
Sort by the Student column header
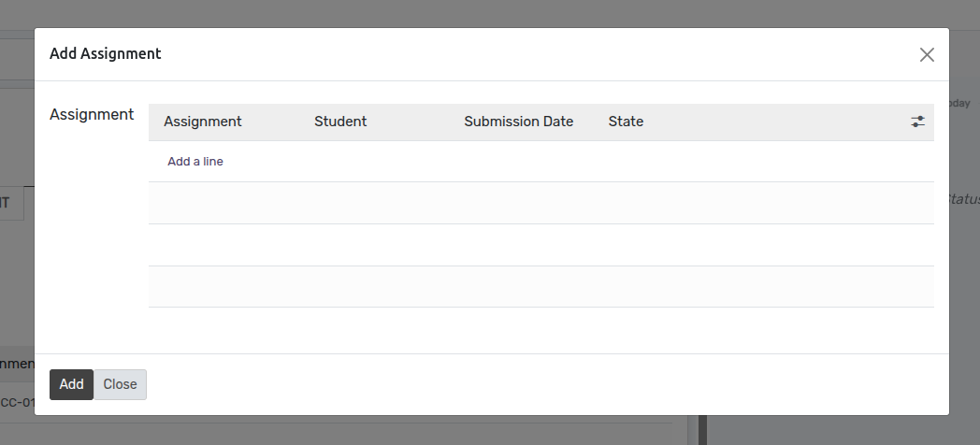(x=340, y=122)
